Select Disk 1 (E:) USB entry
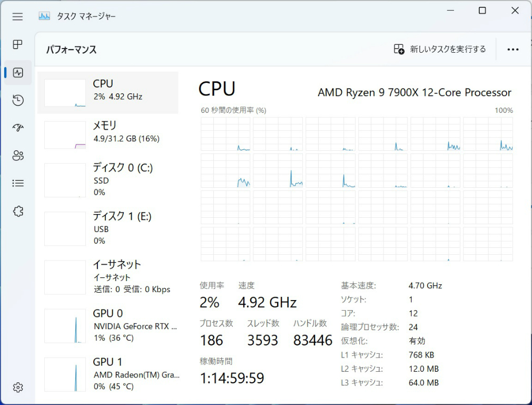 click(108, 228)
